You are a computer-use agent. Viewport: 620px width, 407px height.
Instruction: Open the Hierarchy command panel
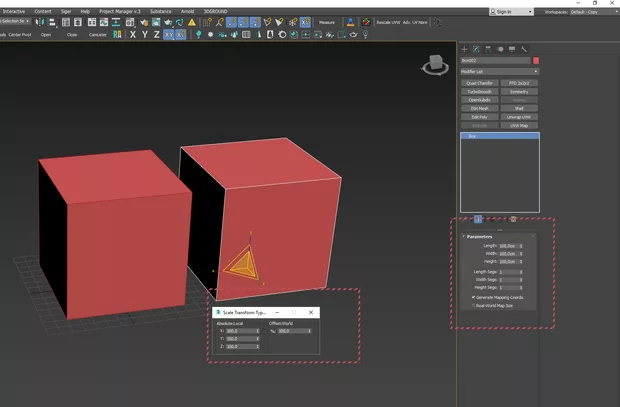point(488,49)
